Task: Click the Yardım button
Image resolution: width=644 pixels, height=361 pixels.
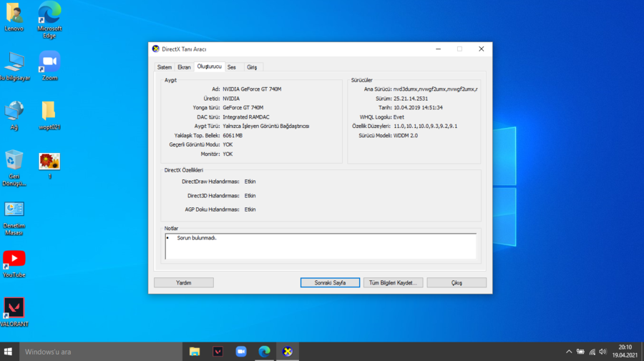Action: point(184,282)
